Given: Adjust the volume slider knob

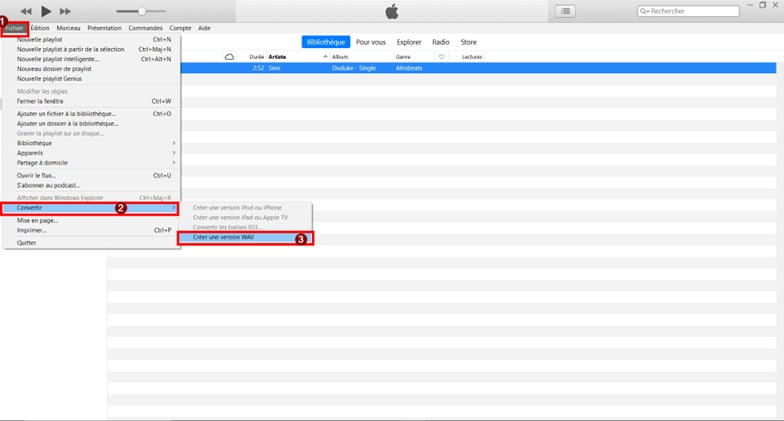Looking at the screenshot, I should (142, 11).
